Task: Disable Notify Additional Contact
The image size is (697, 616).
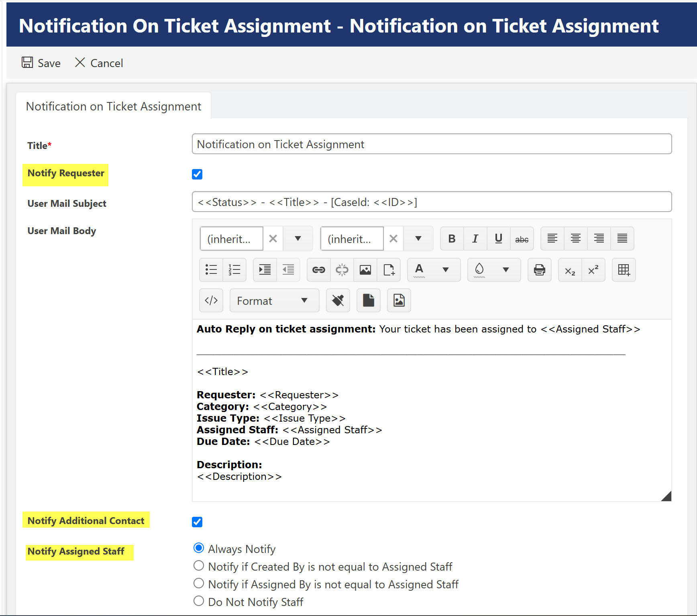Action: (197, 522)
